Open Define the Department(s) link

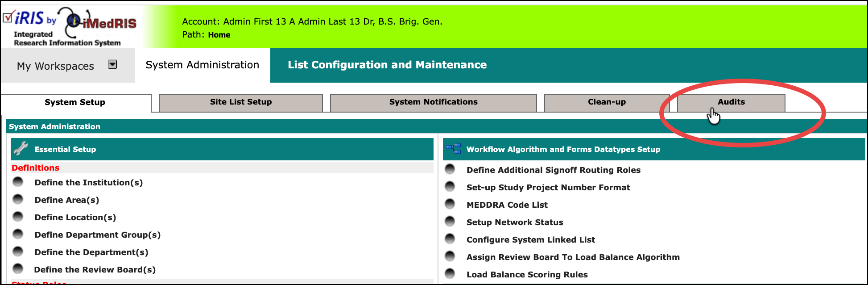(91, 252)
